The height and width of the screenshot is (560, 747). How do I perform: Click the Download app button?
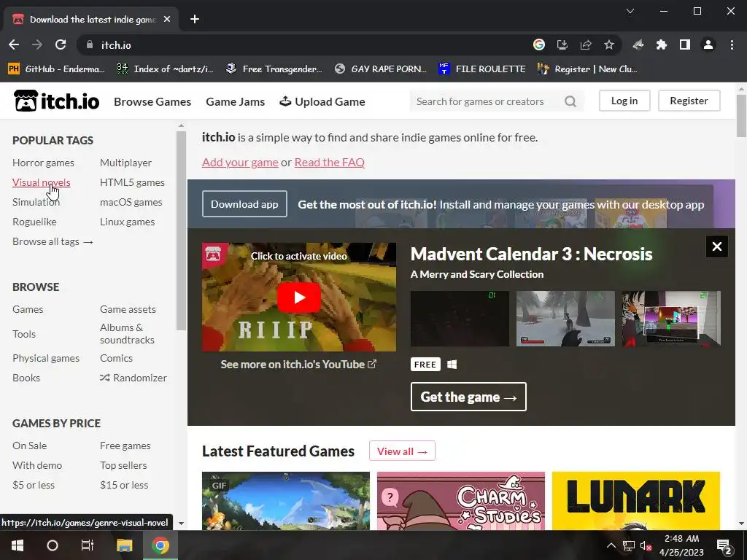244,204
